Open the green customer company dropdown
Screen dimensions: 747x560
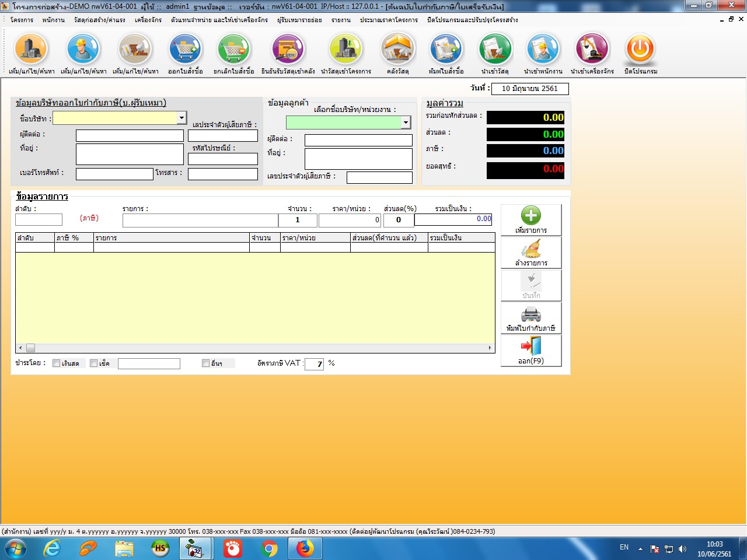(406, 123)
